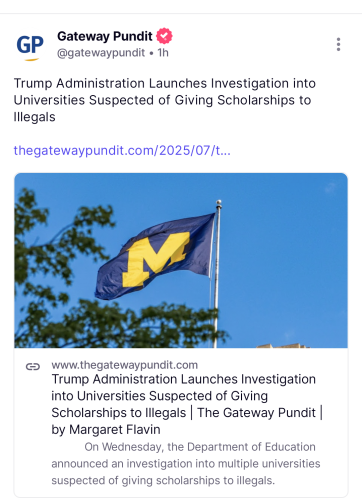Click the post text about Scholarships to Illegals
The image size is (362, 500).
click(x=165, y=100)
